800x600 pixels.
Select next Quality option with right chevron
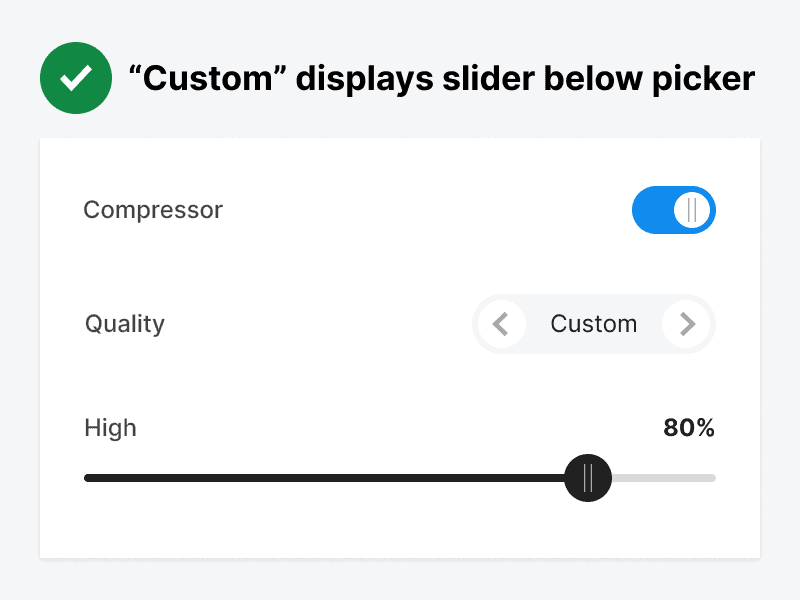pyautogui.click(x=686, y=324)
